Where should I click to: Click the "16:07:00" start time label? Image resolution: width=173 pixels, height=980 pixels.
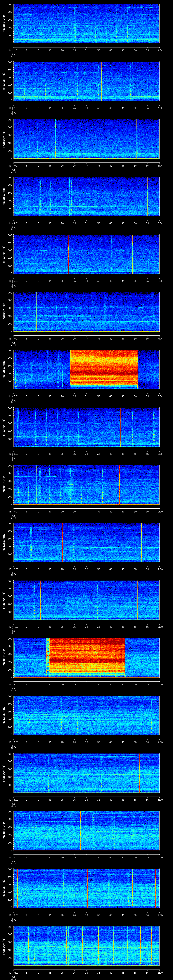[x=13, y=396]
